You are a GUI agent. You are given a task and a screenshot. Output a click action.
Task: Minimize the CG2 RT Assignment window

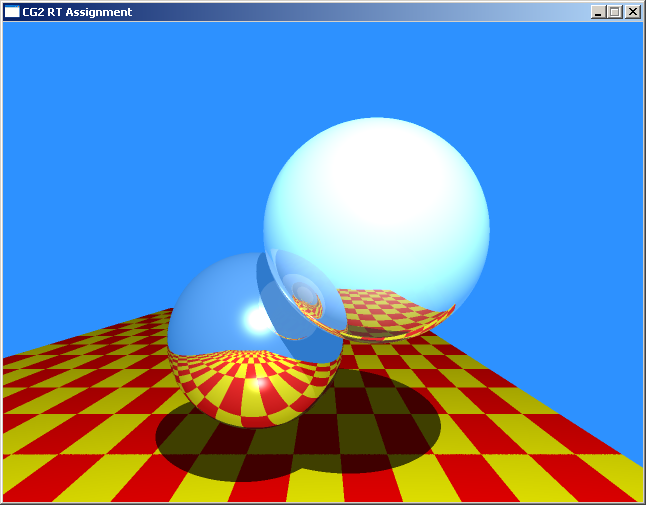[598, 12]
